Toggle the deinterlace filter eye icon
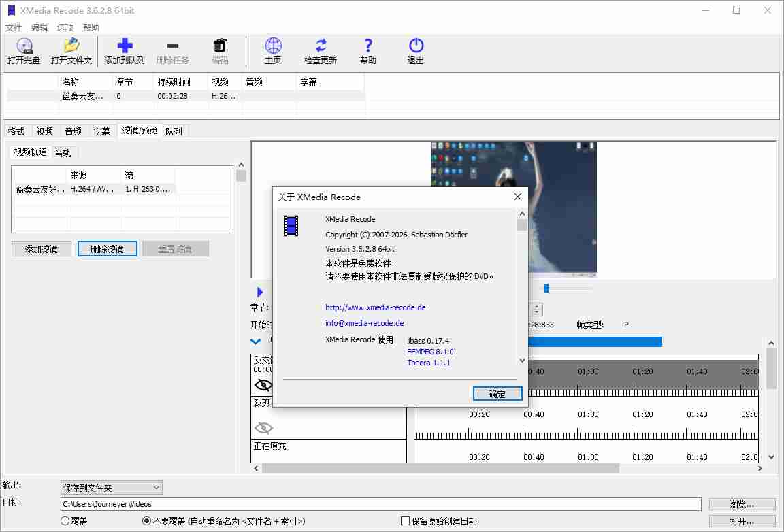The width and height of the screenshot is (784, 532). (x=263, y=385)
